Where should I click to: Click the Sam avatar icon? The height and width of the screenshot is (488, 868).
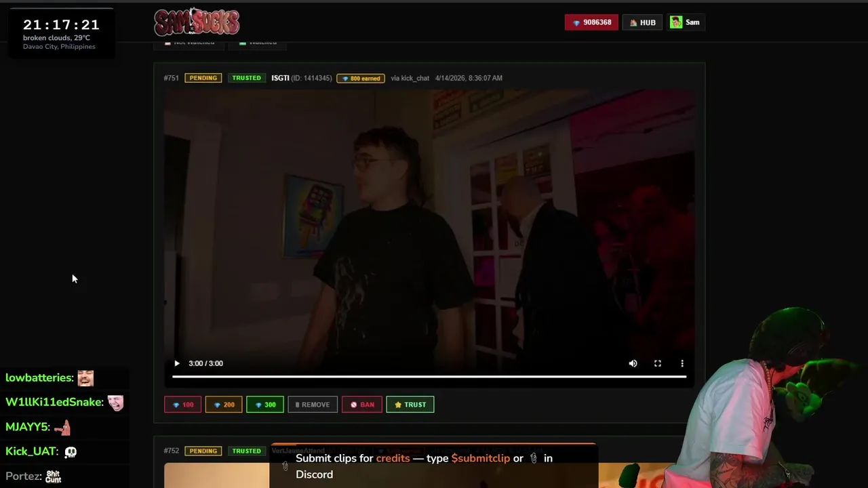coord(676,22)
